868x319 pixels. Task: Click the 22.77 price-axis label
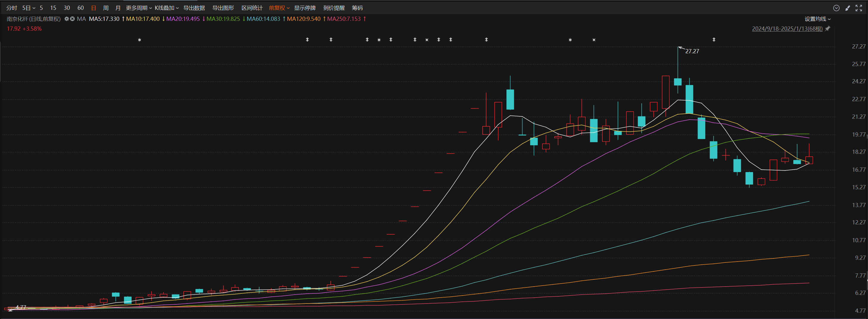[x=858, y=99]
